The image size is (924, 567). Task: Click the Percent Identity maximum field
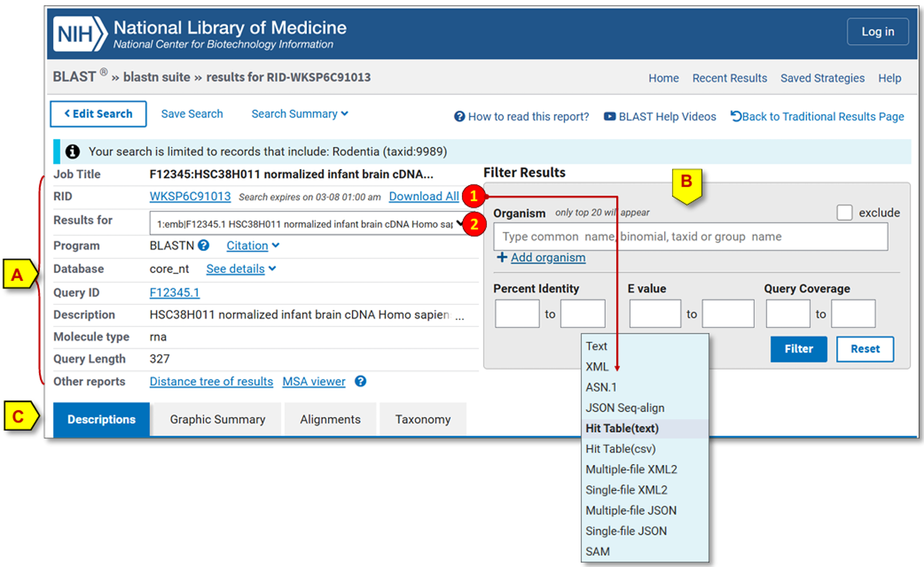583,314
